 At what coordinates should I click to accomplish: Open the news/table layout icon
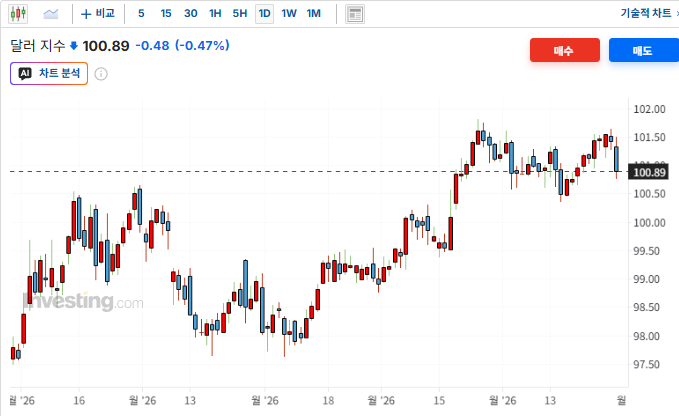click(355, 14)
